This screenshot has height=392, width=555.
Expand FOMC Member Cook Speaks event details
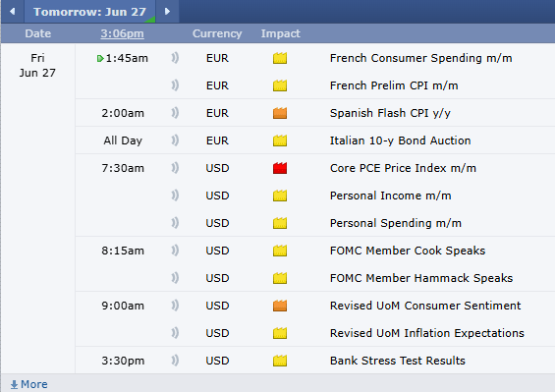click(x=408, y=251)
